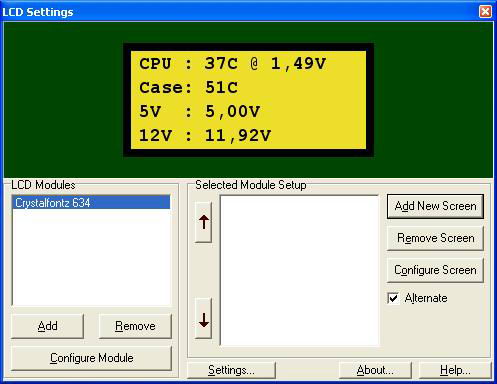Open Help... for LCD Settings
Image resolution: width=497 pixels, height=384 pixels.
(455, 370)
